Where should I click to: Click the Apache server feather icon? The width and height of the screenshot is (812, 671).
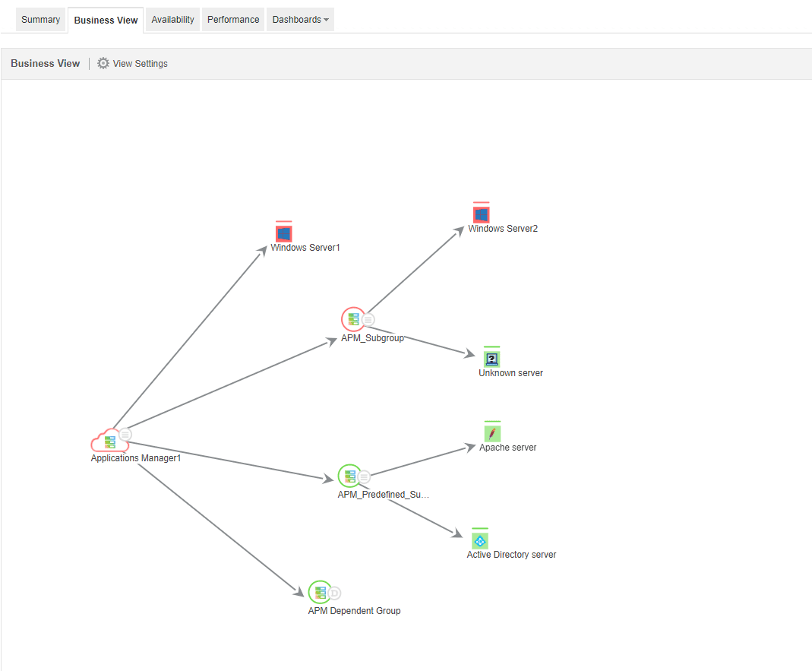click(492, 432)
